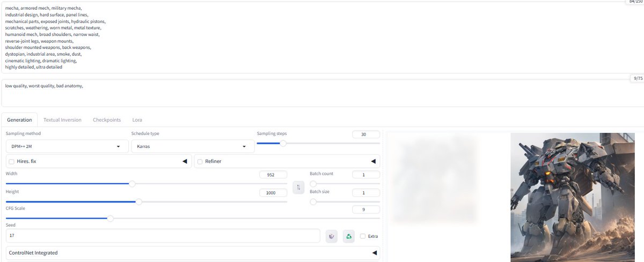
Task: Swap width and height with arrows button
Action: click(299, 187)
